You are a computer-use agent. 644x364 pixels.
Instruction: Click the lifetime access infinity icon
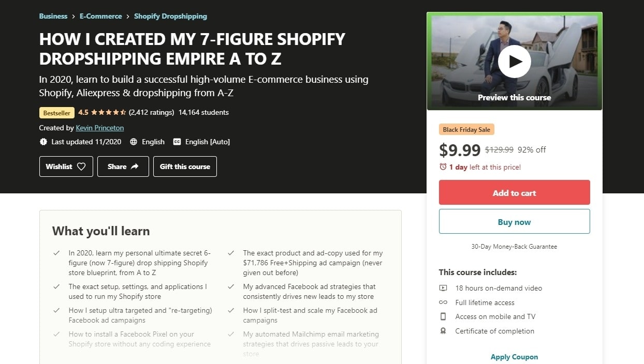click(443, 302)
